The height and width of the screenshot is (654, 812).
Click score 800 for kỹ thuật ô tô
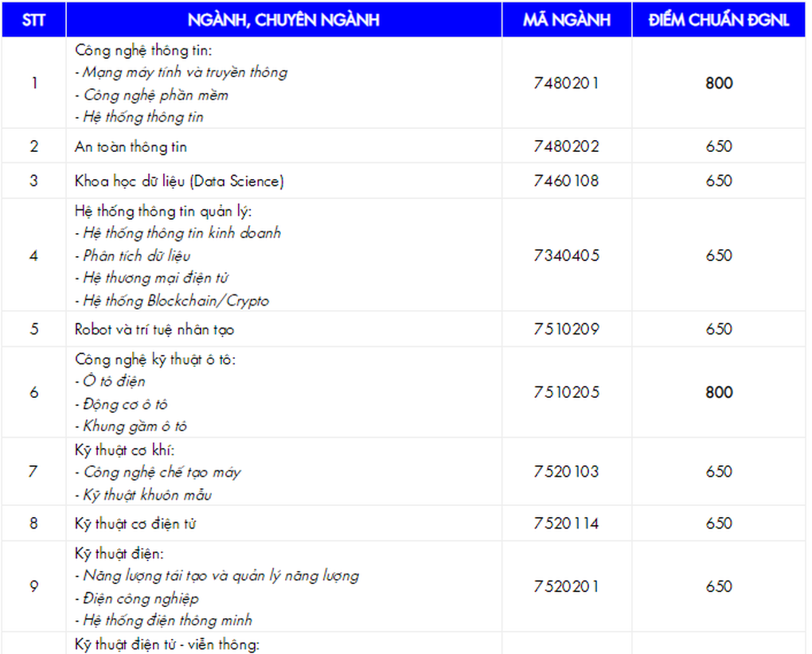(x=719, y=392)
